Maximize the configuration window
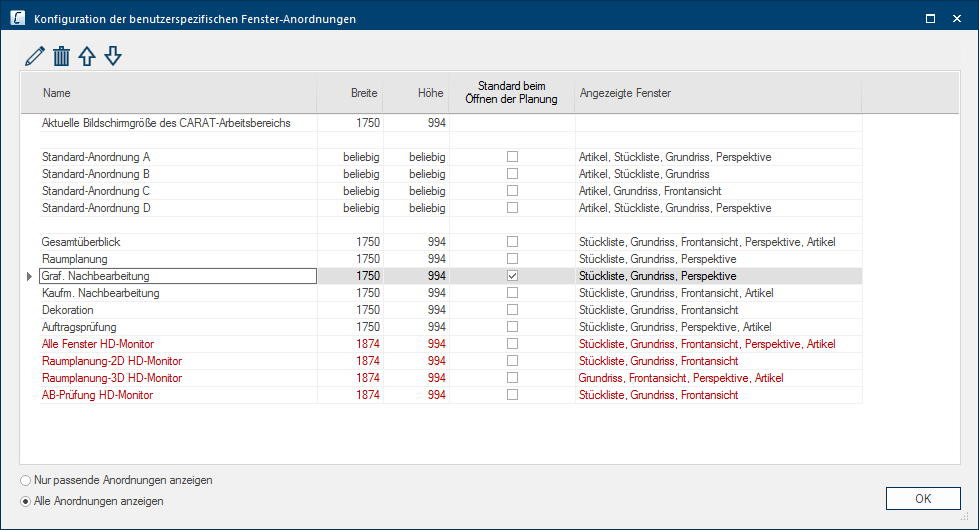Viewport: 979px width, 530px height. pos(930,18)
